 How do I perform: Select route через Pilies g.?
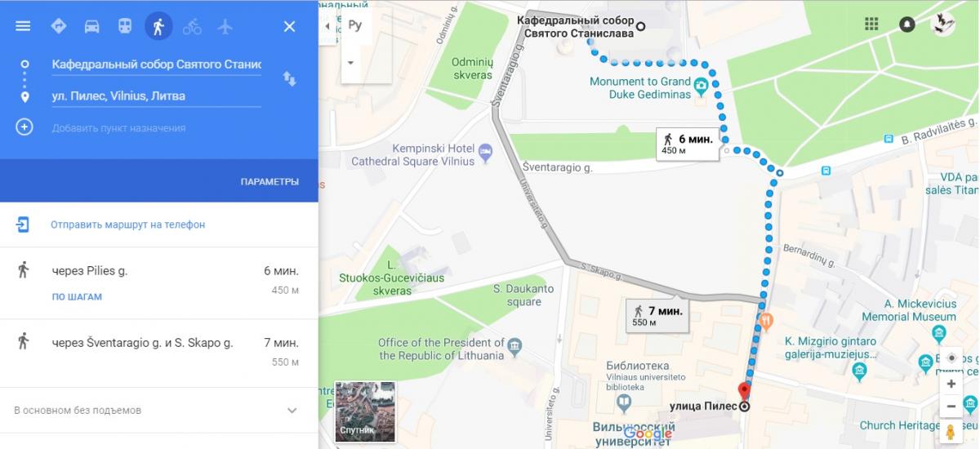(x=159, y=282)
